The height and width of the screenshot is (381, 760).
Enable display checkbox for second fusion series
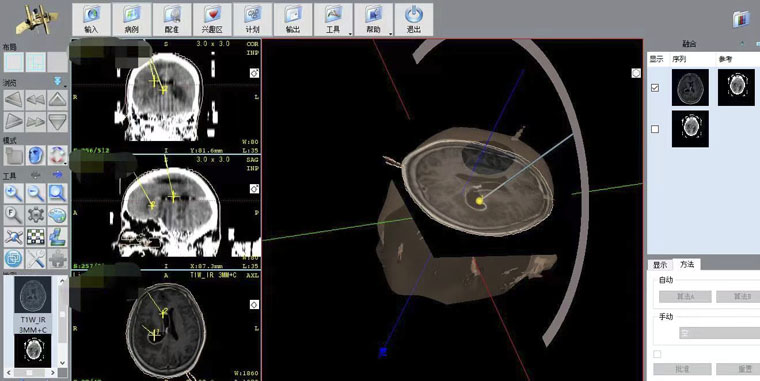tap(655, 129)
